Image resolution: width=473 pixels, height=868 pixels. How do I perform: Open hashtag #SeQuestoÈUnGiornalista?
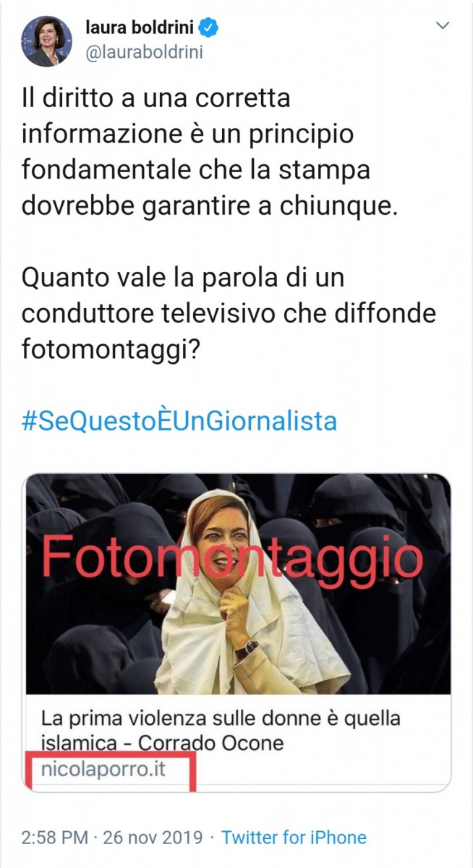[179, 421]
